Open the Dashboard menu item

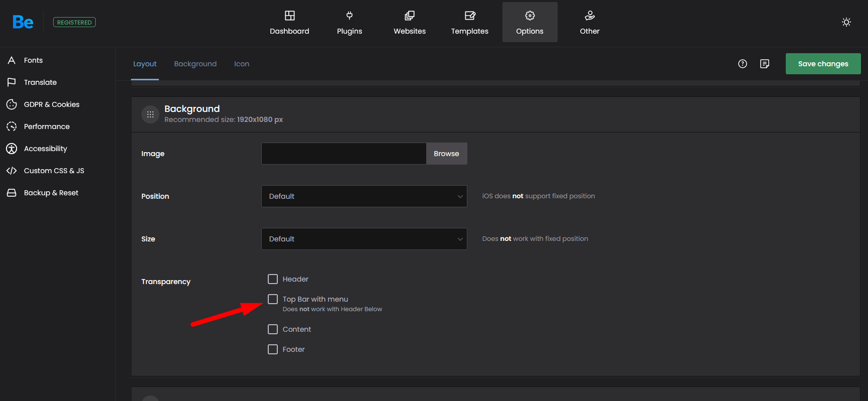[x=289, y=22]
